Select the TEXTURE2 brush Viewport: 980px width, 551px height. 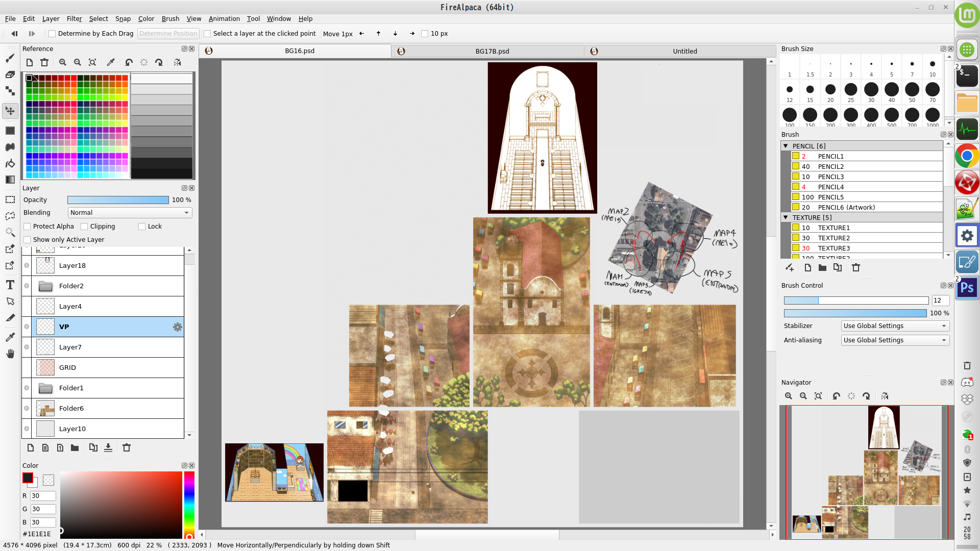click(x=867, y=238)
